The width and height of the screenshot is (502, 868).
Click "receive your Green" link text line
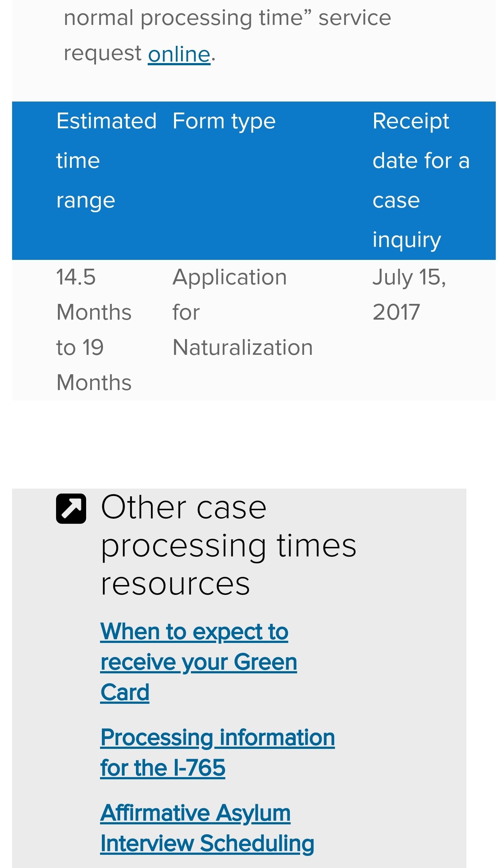199,662
